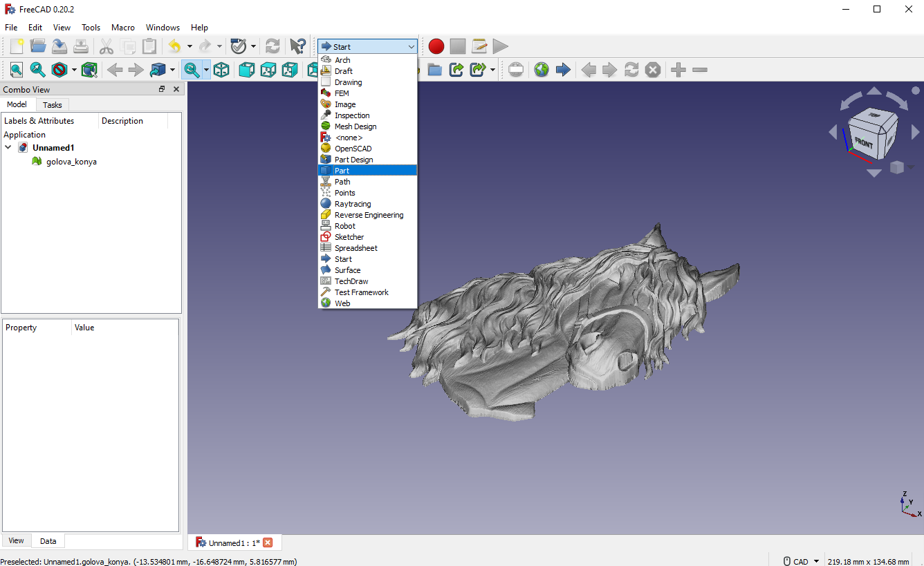Open the Undo history dropdown arrow
The height and width of the screenshot is (566, 924).
point(190,46)
